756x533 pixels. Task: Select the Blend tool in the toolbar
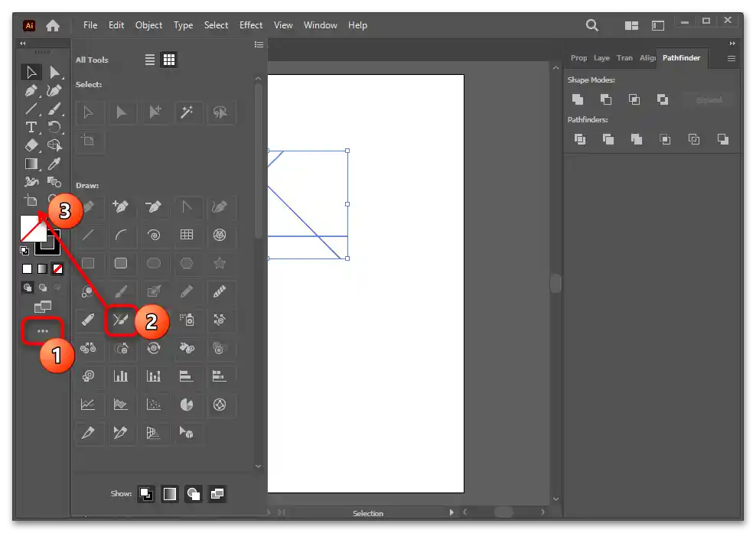coord(54,182)
